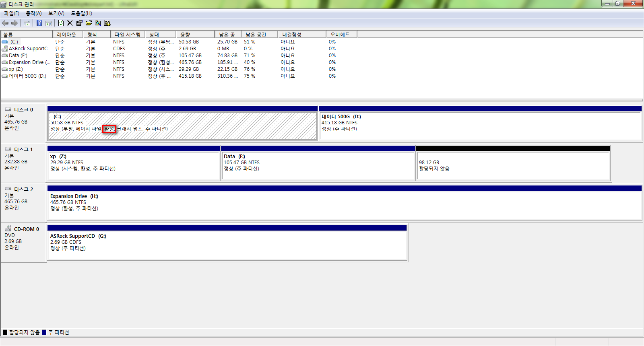The image size is (644, 346).
Task: Select the (C:) row in volume list
Action: tap(179, 42)
